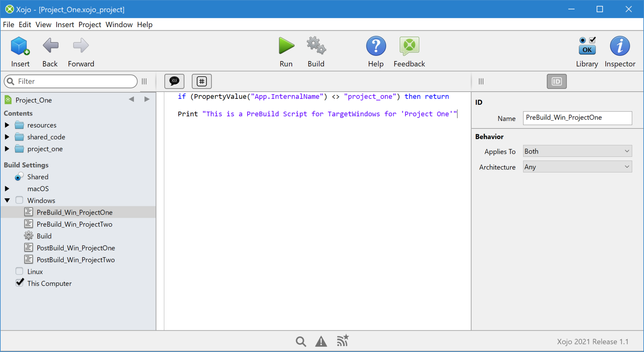Open Help with the question mark icon

[376, 46]
